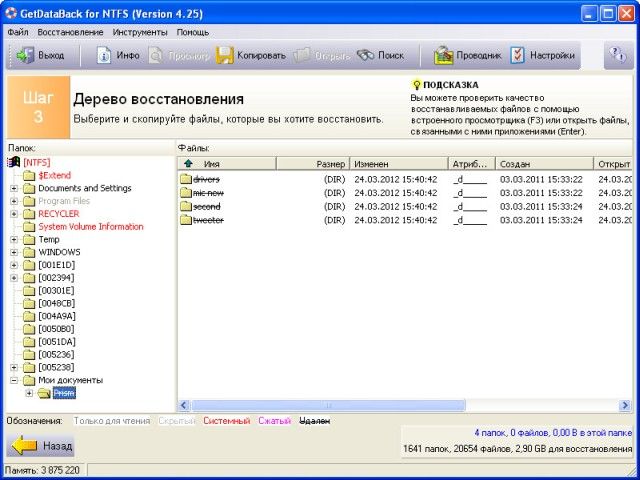Screen dimensions: 640x480
Task: Sort by the Изменен column header
Action: coord(399,164)
